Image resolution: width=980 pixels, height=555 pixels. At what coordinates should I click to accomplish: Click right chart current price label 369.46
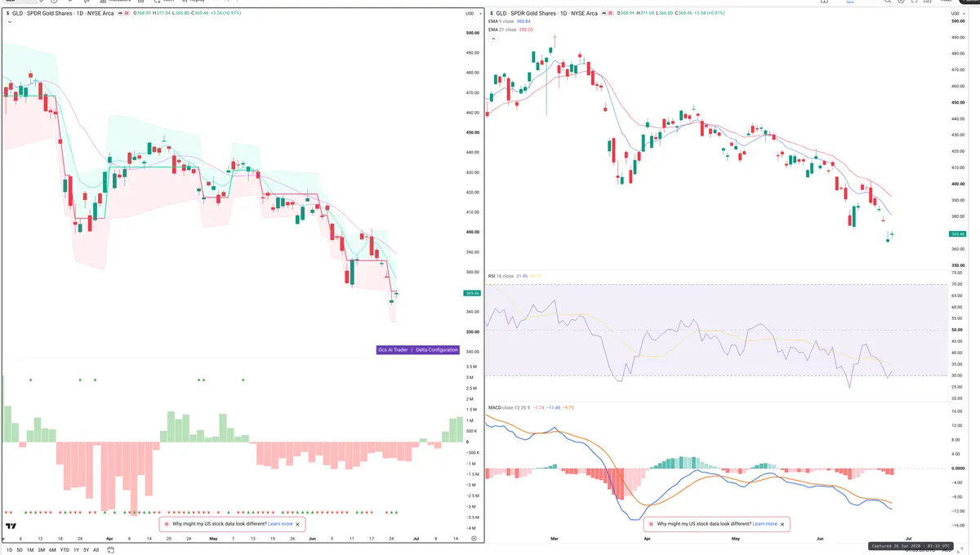click(957, 234)
